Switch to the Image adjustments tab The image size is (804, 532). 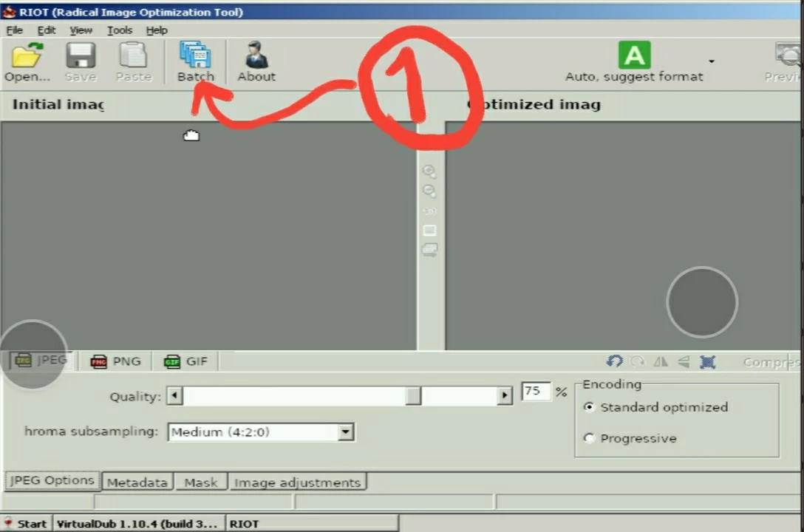[x=297, y=482]
